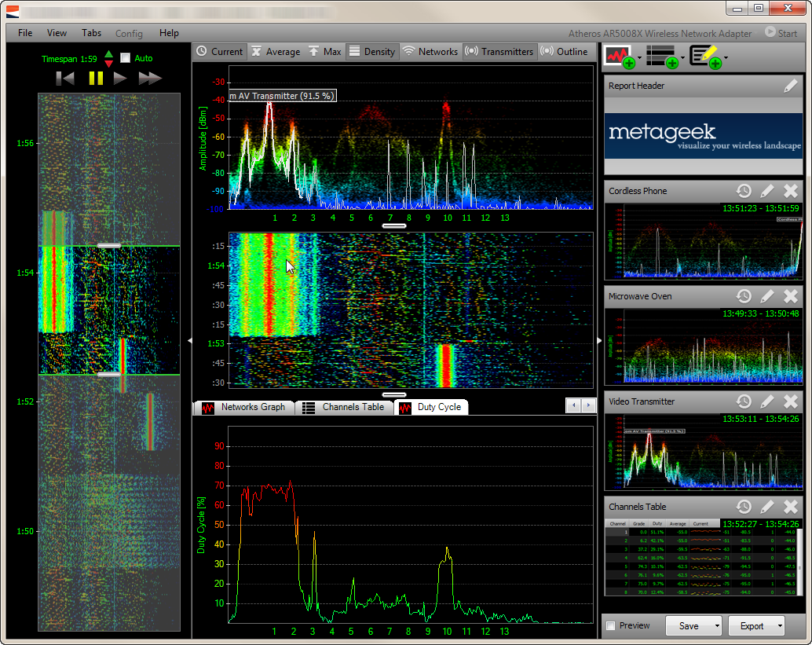812x645 pixels.
Task: Edit the Report Header block
Action: [x=790, y=86]
